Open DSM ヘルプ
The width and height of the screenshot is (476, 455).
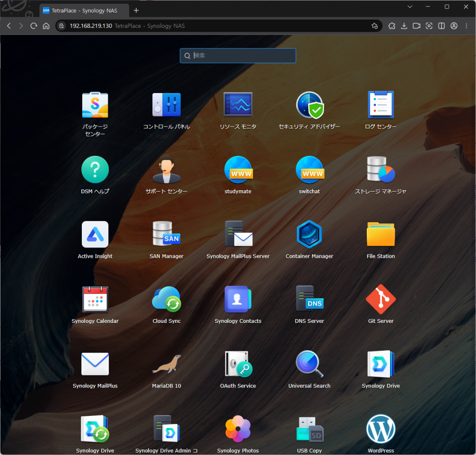(x=95, y=170)
